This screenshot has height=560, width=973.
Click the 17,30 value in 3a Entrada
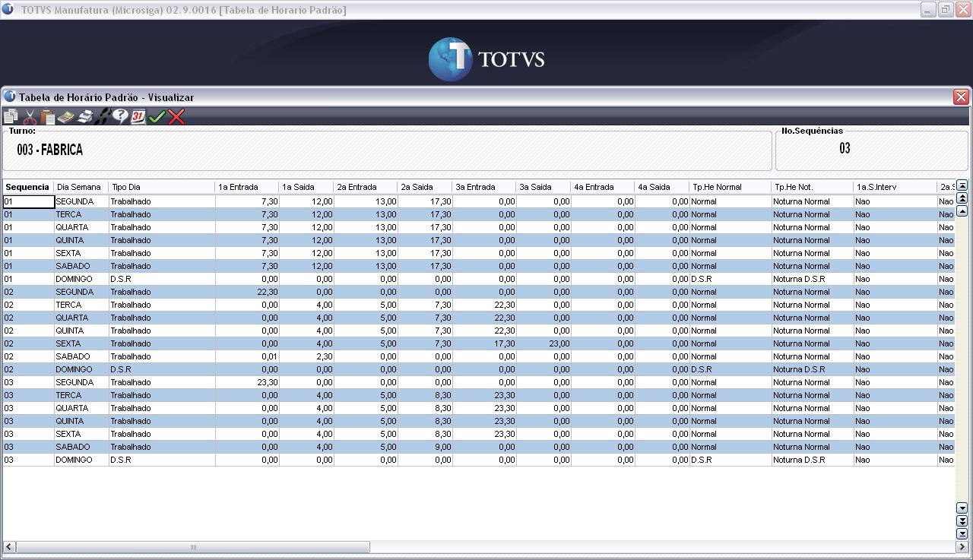point(505,344)
